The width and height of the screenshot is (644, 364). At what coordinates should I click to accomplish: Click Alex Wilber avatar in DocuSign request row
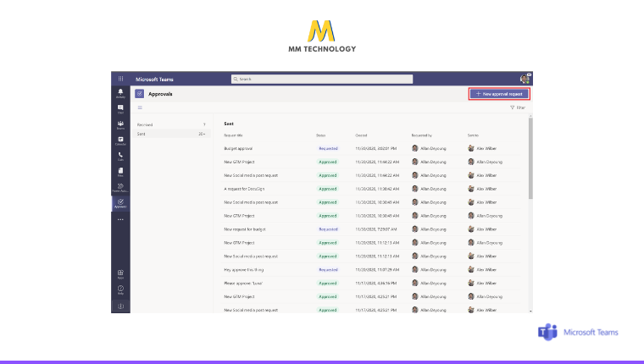click(471, 189)
